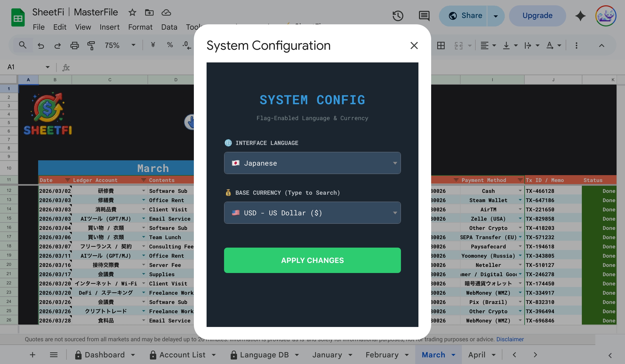Star the SheetFi MasterFile document

tap(132, 12)
